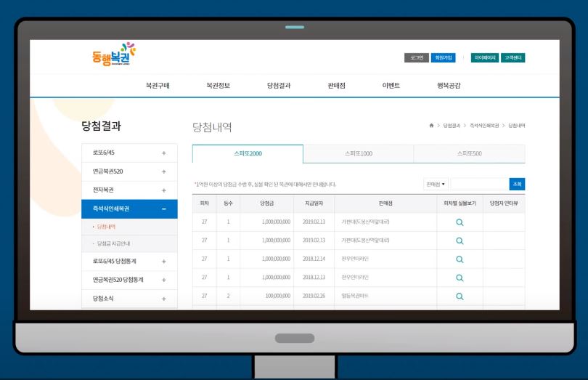Expand the 당첨소식 sidebar section

164,299
